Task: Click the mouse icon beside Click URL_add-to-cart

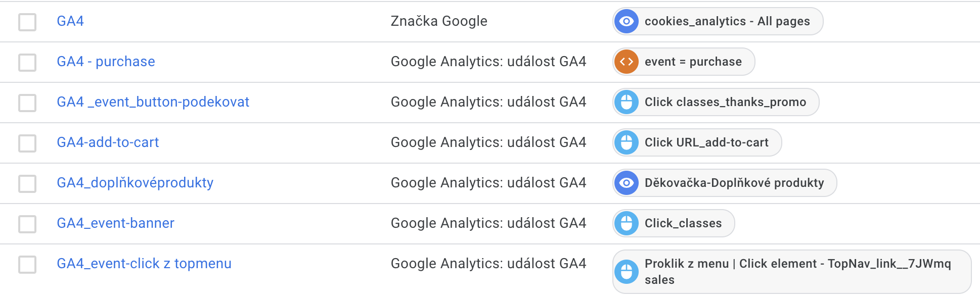Action: tap(627, 142)
